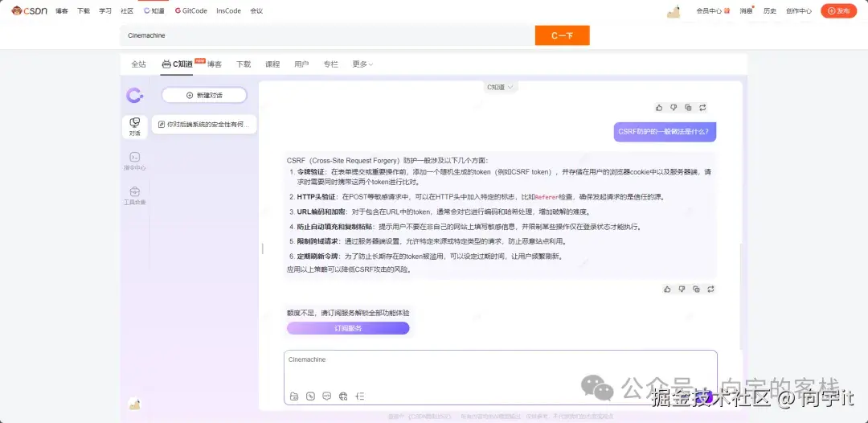Switch to the C知道 search tab

[x=177, y=64]
